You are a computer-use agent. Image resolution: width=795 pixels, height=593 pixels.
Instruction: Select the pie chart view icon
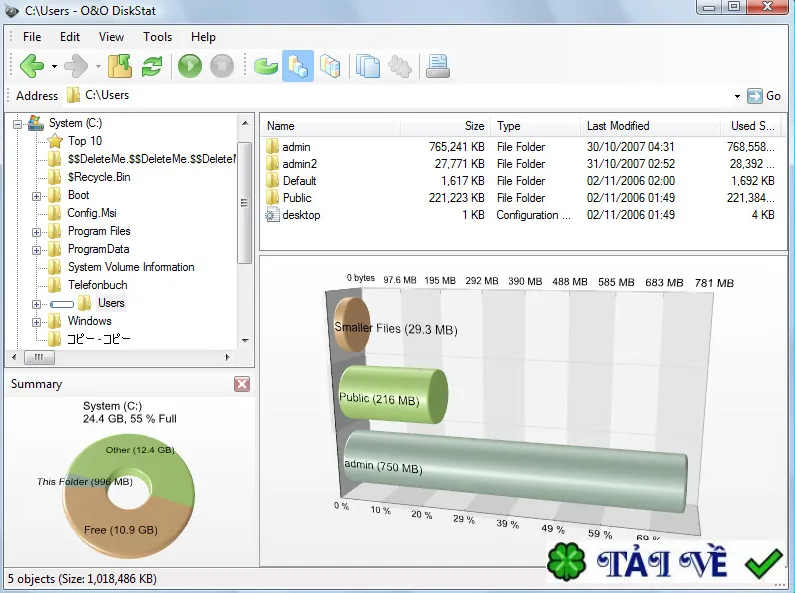click(265, 66)
